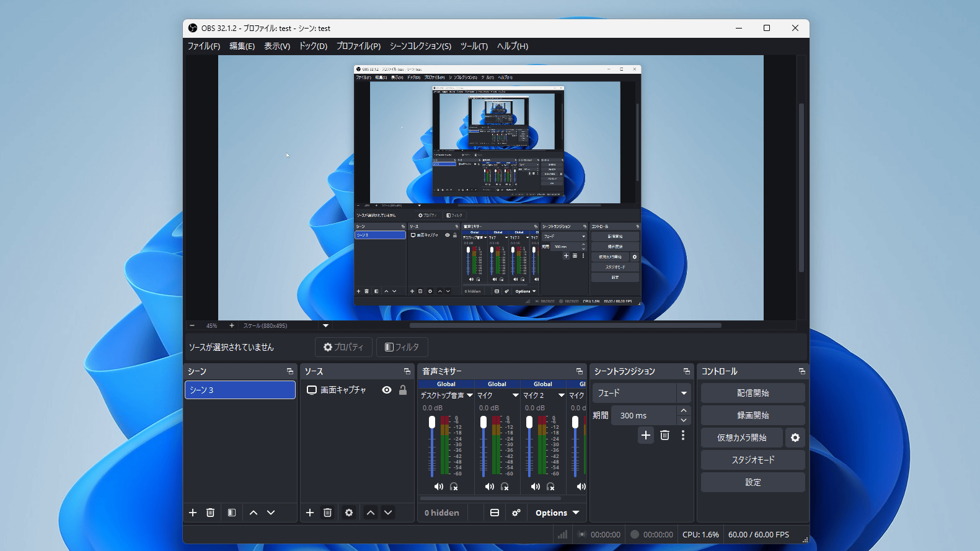
Task: Float the シーントランジション dock panel
Action: click(x=687, y=371)
